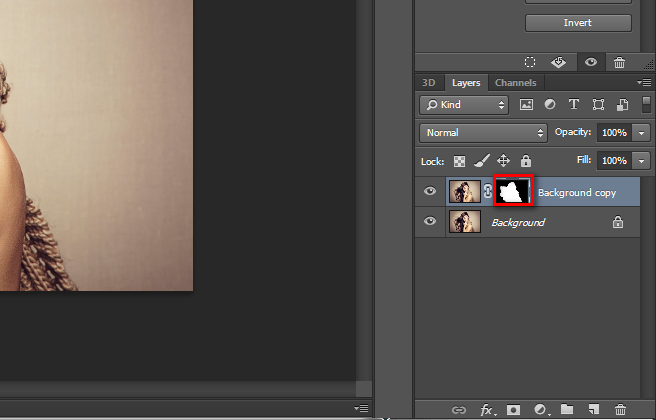Image resolution: width=656 pixels, height=420 pixels.
Task: Switch to the 3D tab
Action: pos(428,82)
